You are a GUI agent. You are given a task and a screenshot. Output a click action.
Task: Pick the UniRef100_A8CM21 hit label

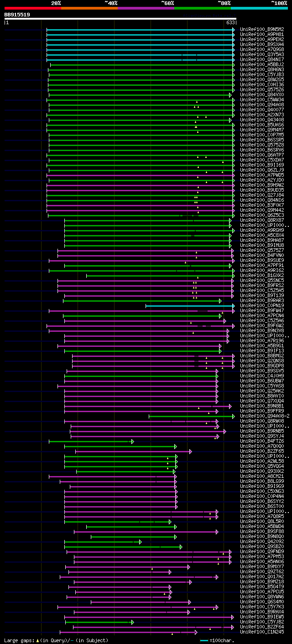(x=263, y=476)
